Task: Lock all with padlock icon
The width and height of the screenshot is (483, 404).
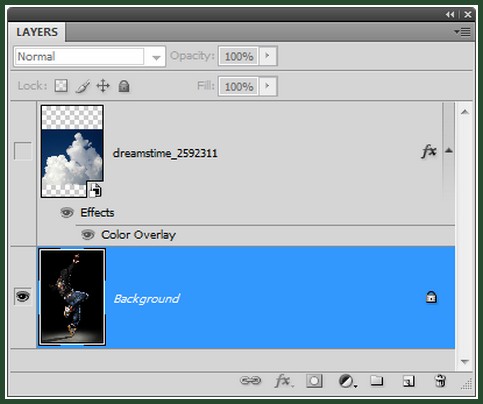Action: [124, 86]
